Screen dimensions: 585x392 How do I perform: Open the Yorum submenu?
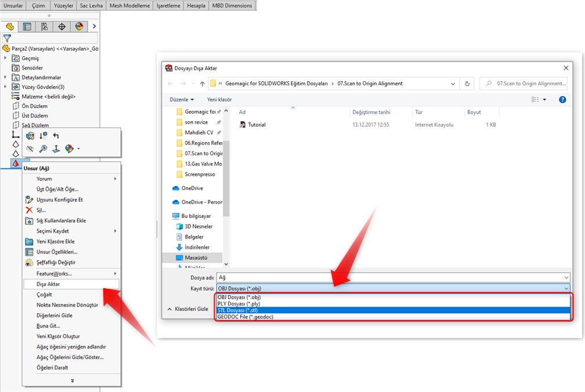[x=71, y=179]
